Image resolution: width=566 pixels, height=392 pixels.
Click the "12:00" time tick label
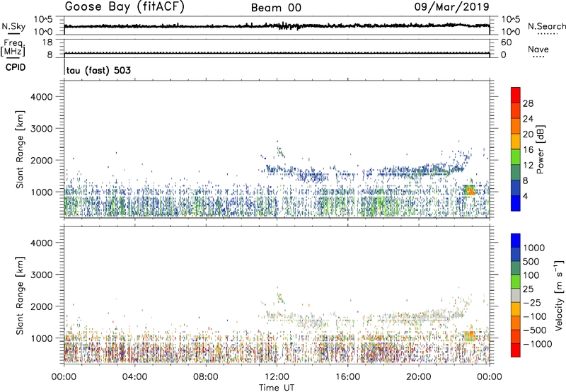coord(277,377)
